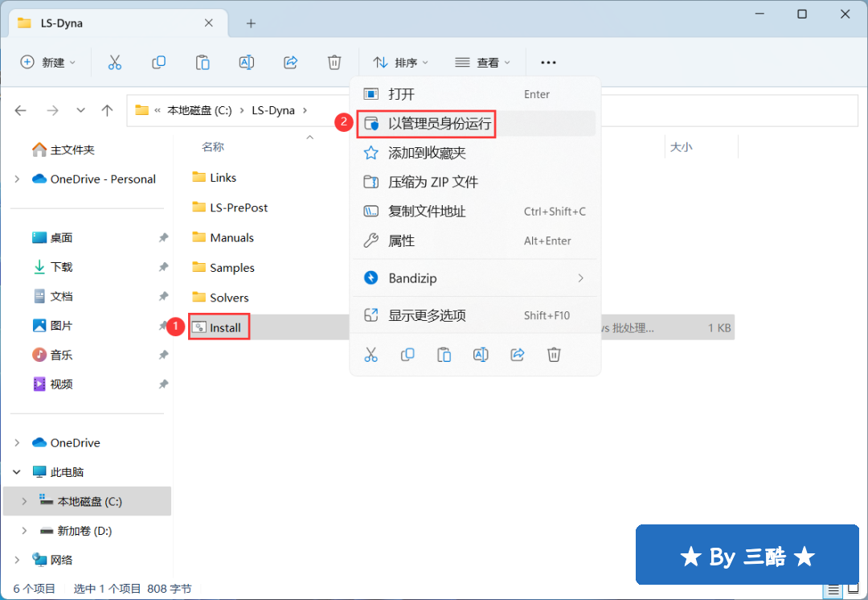The image size is (868, 600).
Task: Click the Paste icon in the toolbar
Action: pos(203,63)
